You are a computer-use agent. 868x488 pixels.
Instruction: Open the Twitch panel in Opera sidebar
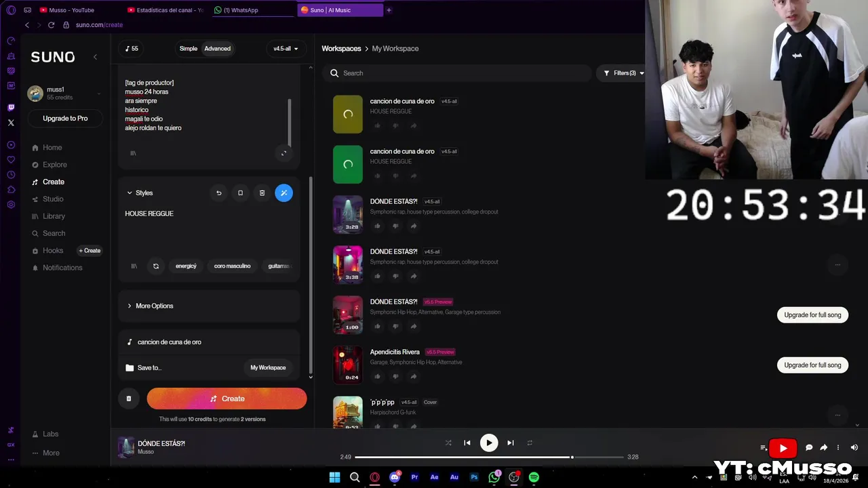click(x=11, y=107)
